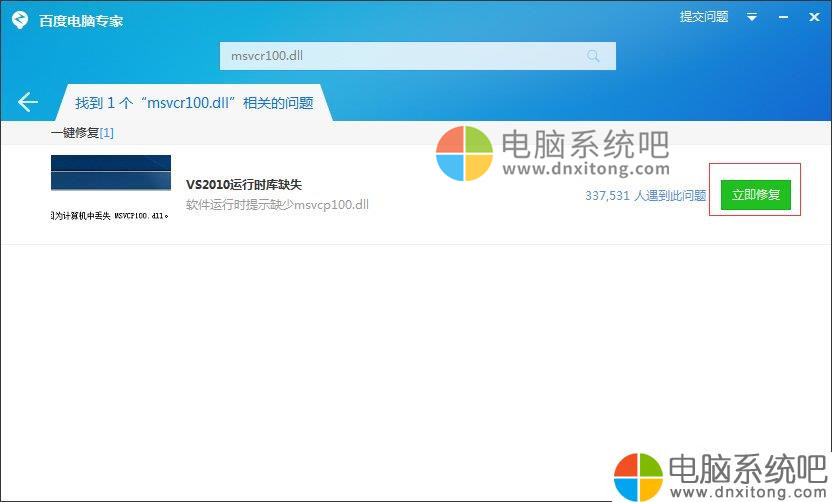
Task: Click the 提交问题 link
Action: [704, 17]
